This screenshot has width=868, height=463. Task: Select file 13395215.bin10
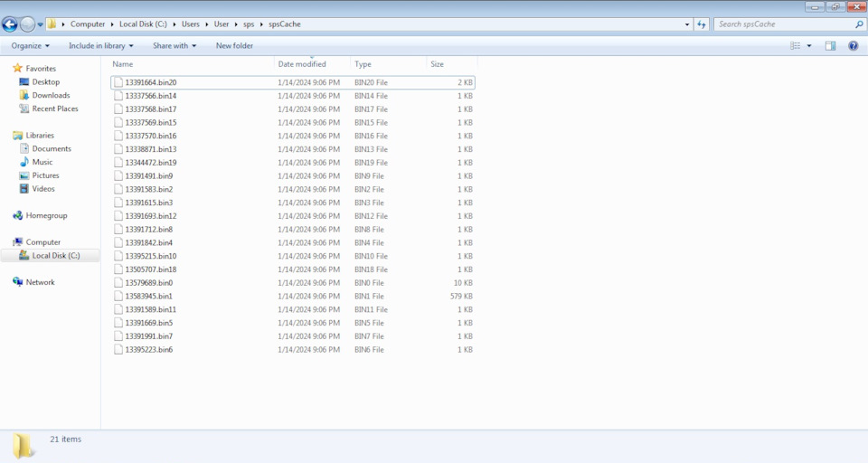coord(293,256)
